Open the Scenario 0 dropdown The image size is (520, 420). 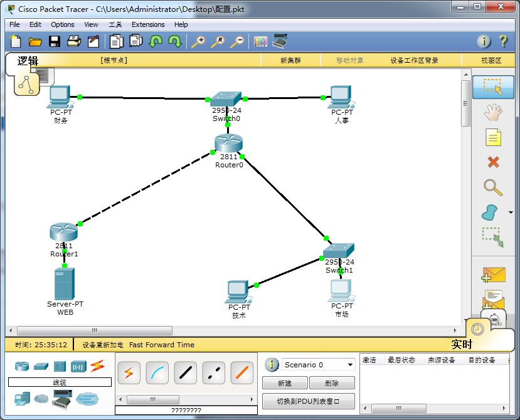tap(319, 365)
